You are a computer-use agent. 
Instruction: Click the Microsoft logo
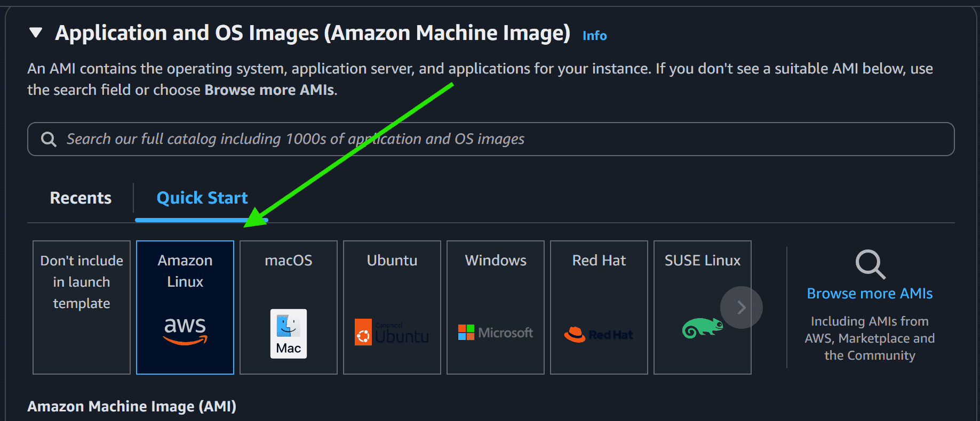[496, 333]
